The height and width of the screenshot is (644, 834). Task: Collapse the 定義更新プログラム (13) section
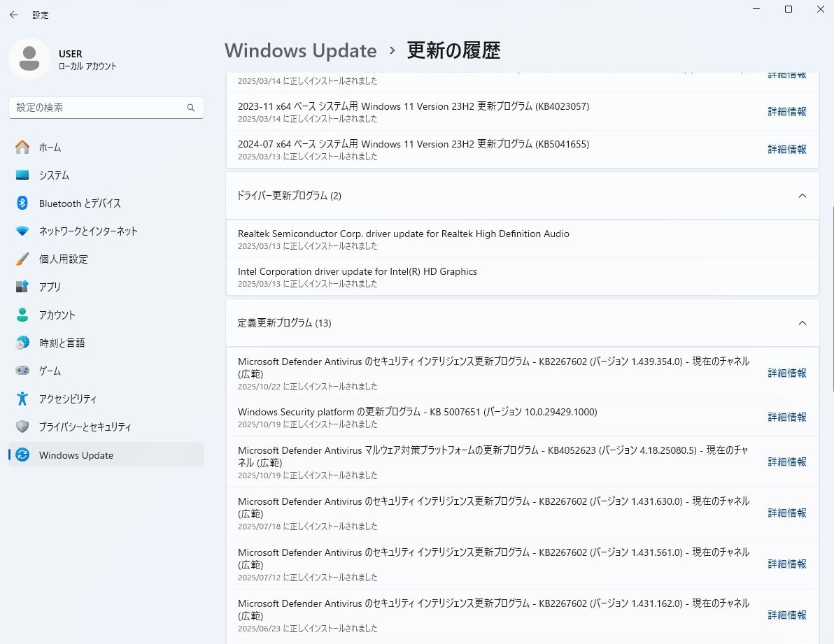pyautogui.click(x=802, y=323)
